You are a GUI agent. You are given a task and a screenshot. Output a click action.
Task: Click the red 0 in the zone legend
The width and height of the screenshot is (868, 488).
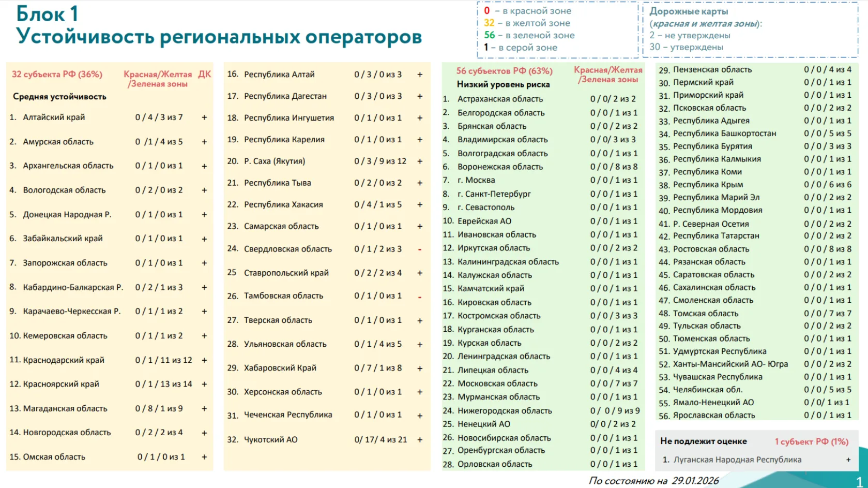(x=486, y=11)
